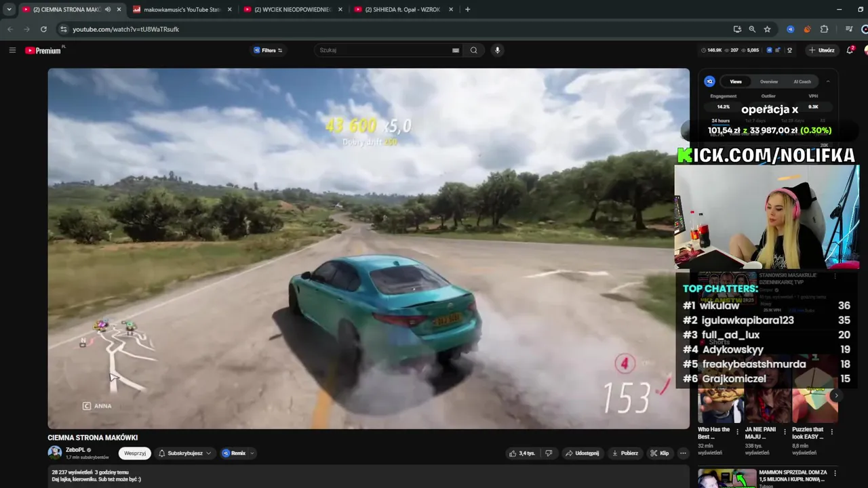Mute the playing tab via speaker icon

(108, 9)
